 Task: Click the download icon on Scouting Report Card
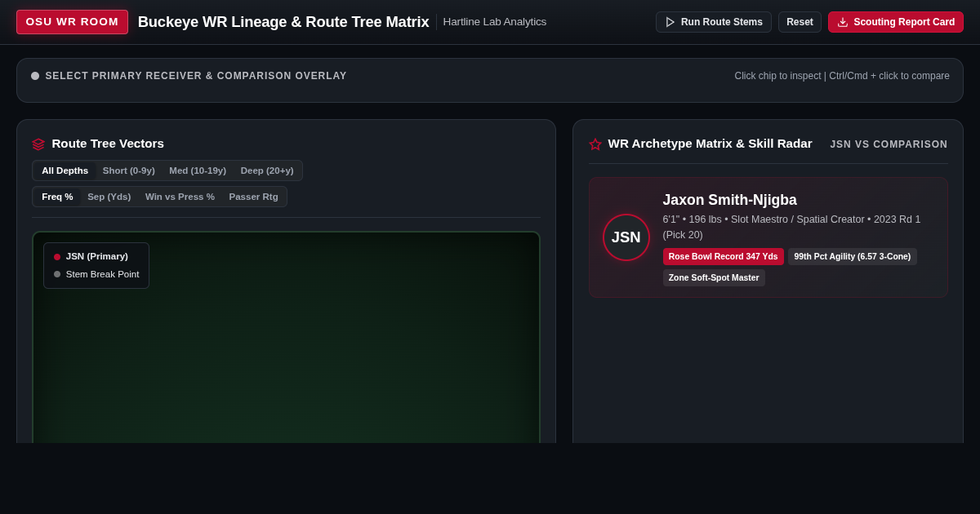pos(843,22)
